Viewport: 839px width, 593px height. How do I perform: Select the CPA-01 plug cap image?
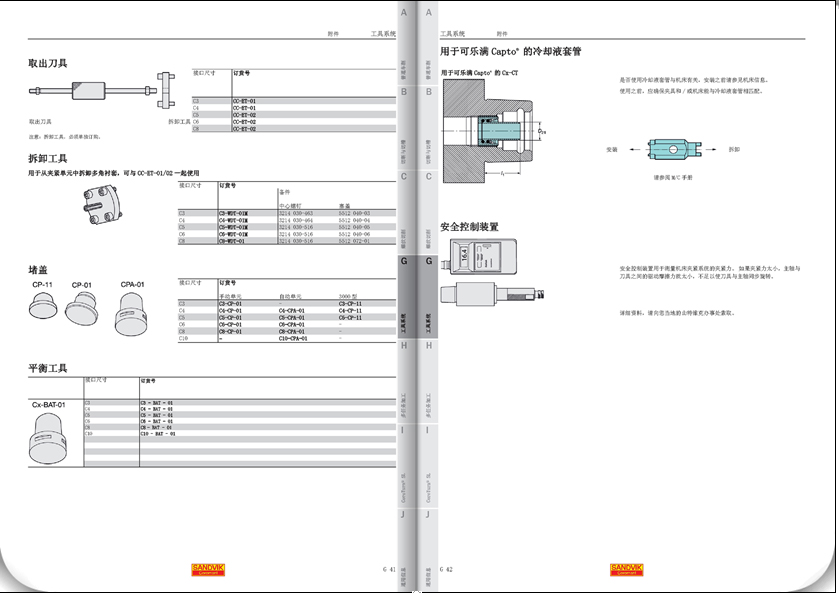[132, 312]
